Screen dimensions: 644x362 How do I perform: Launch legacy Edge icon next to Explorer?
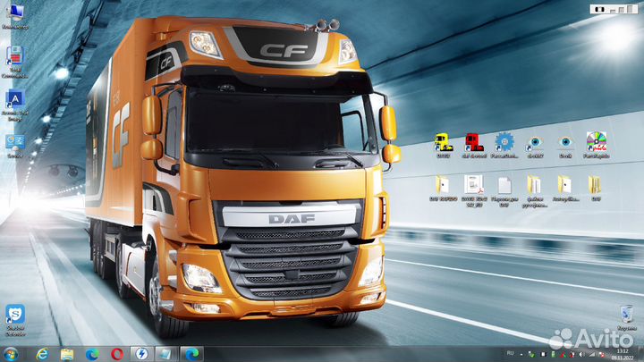coord(92,354)
